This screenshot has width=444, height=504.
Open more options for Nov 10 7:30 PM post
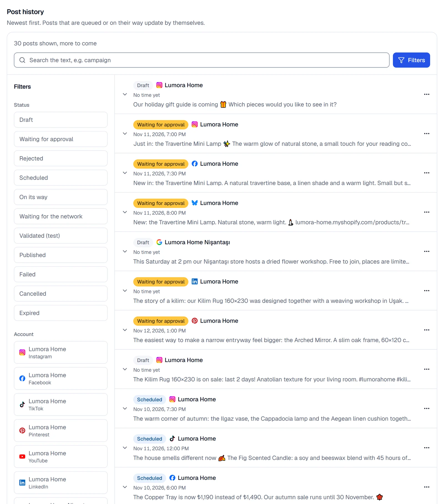[x=427, y=409]
